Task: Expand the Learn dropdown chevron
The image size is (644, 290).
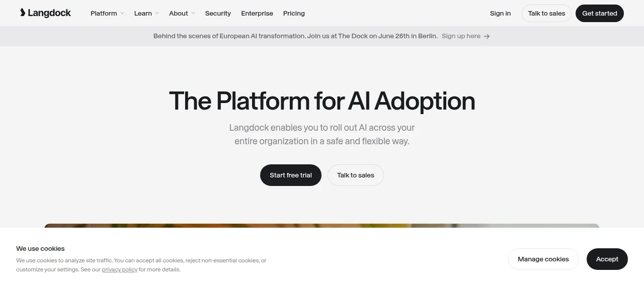Action: pos(157,14)
